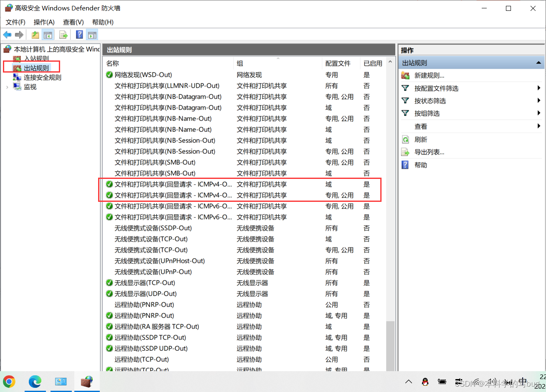Open Help via blue question toolbar icon
The image size is (546, 392).
coord(79,35)
